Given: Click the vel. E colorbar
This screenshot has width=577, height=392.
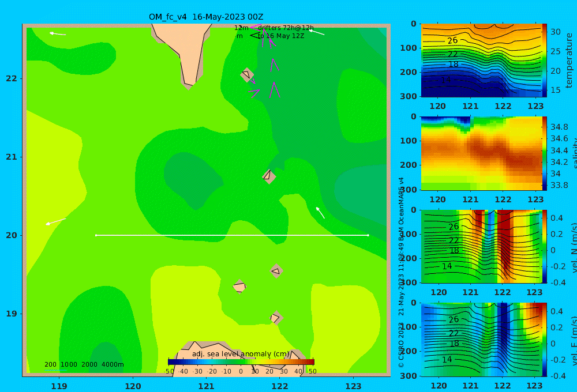Looking at the screenshot, I should (x=545, y=340).
